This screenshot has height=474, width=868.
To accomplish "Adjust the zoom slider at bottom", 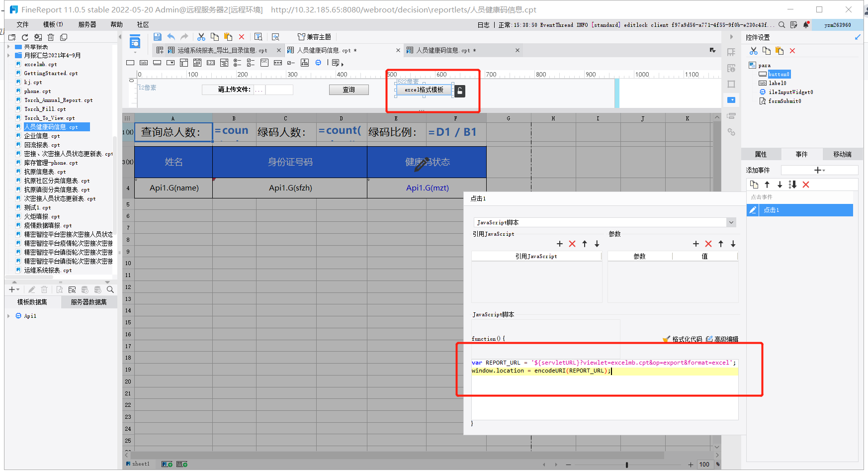I will point(627,465).
